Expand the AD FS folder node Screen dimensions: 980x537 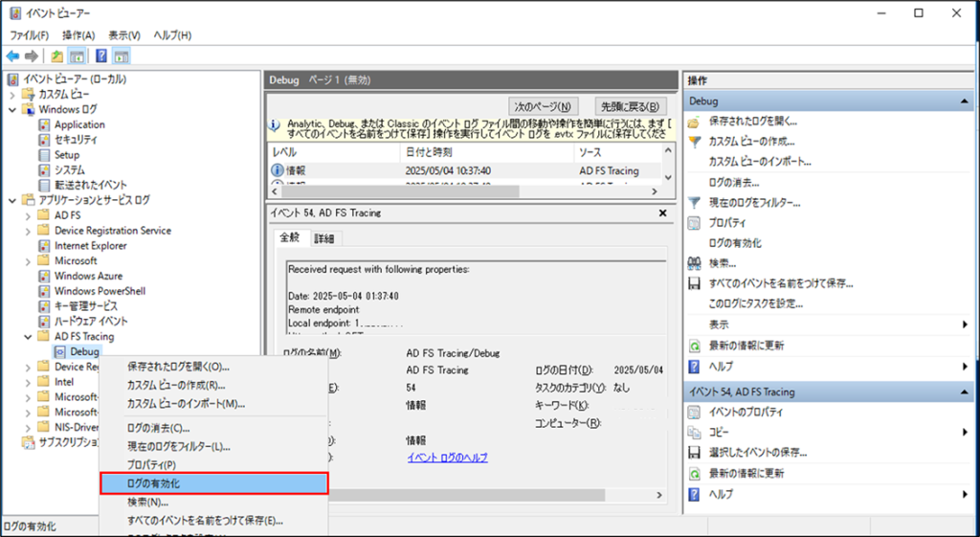[x=28, y=215]
